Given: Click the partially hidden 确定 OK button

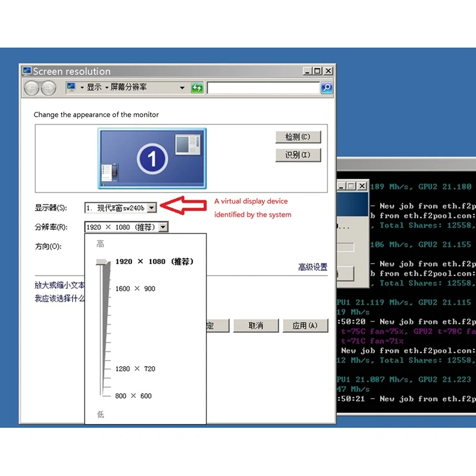Looking at the screenshot, I should [218, 325].
